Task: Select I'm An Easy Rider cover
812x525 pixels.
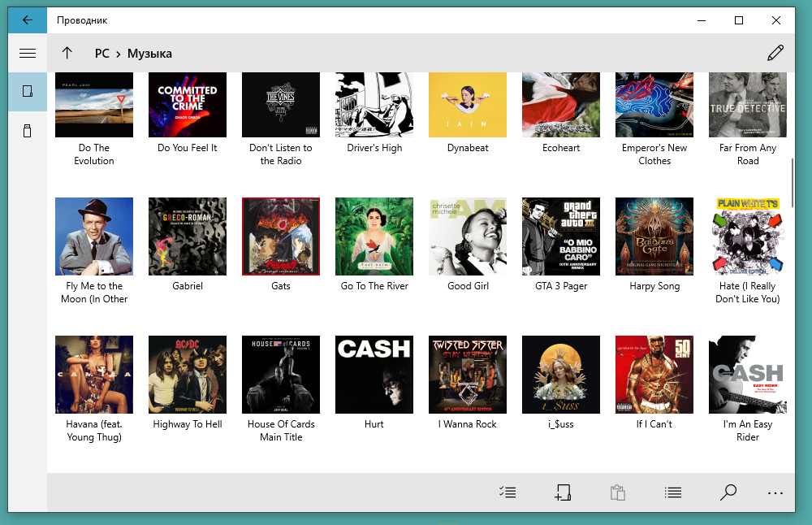Action: click(748, 375)
